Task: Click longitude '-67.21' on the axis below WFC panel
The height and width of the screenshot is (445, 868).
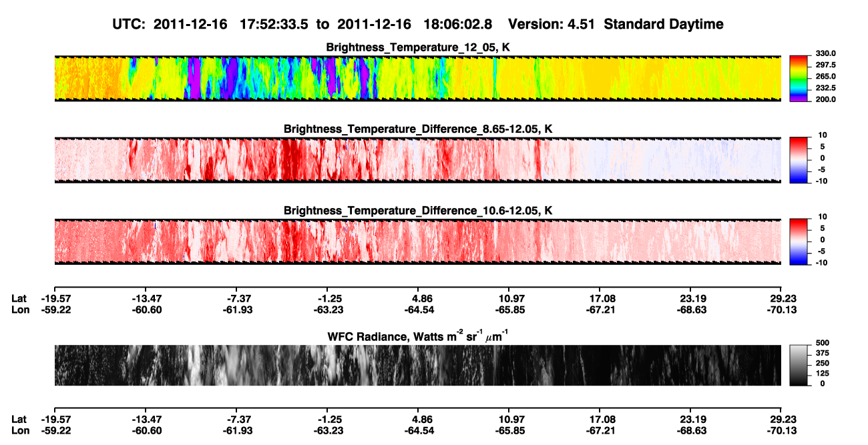Action: tap(600, 430)
